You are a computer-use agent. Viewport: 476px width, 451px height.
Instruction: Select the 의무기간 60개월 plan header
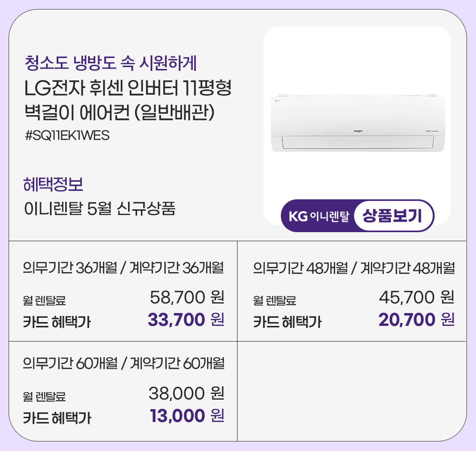click(x=123, y=364)
